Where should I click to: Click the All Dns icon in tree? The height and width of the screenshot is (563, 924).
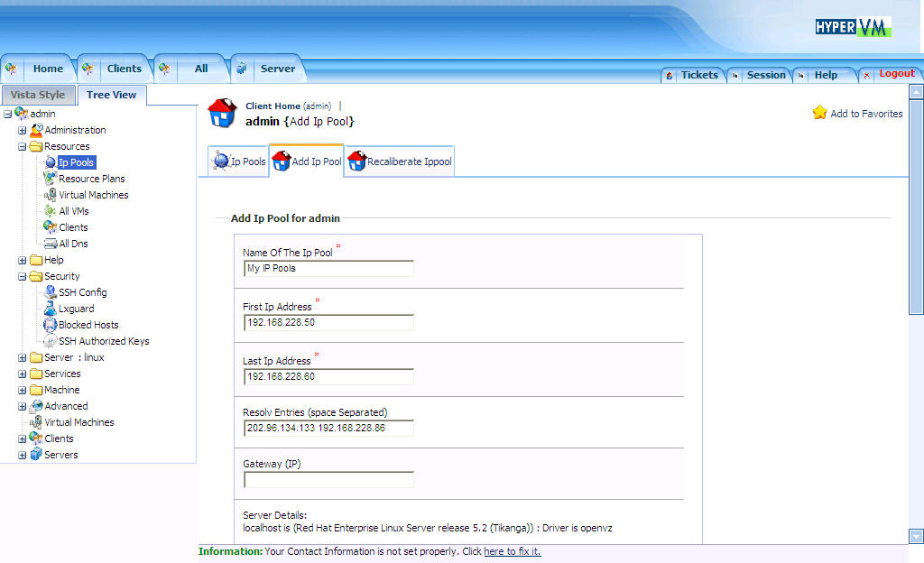coord(51,244)
